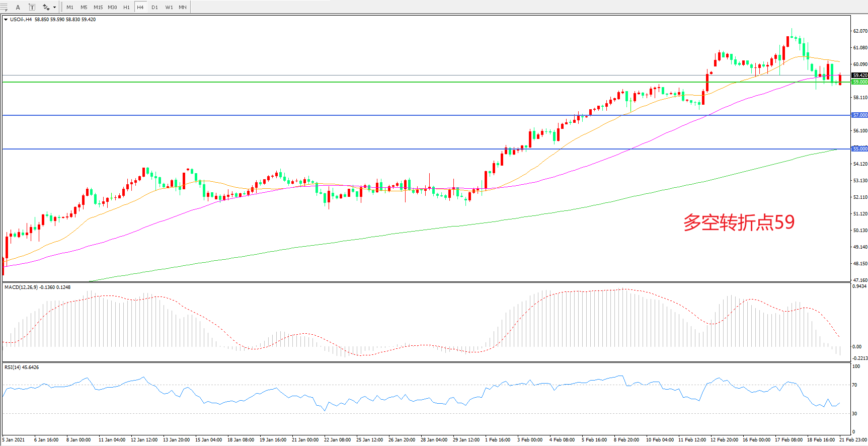868x446 pixels.
Task: Open the arrows tool dropdown arrow
Action: pyautogui.click(x=54, y=7)
